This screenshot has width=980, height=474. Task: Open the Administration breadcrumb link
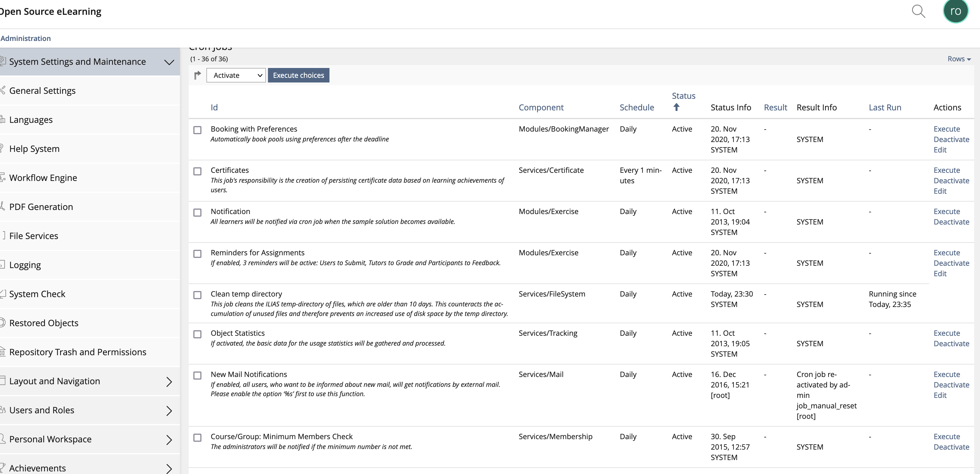(26, 38)
